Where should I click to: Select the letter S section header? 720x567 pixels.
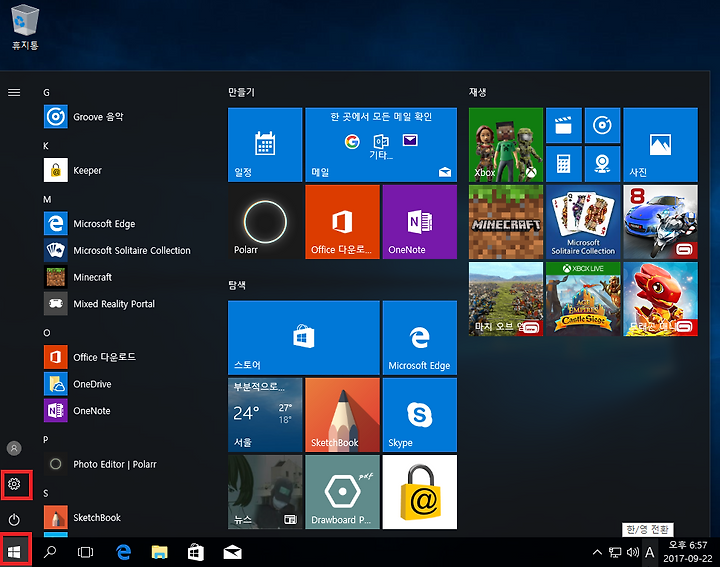[45, 493]
